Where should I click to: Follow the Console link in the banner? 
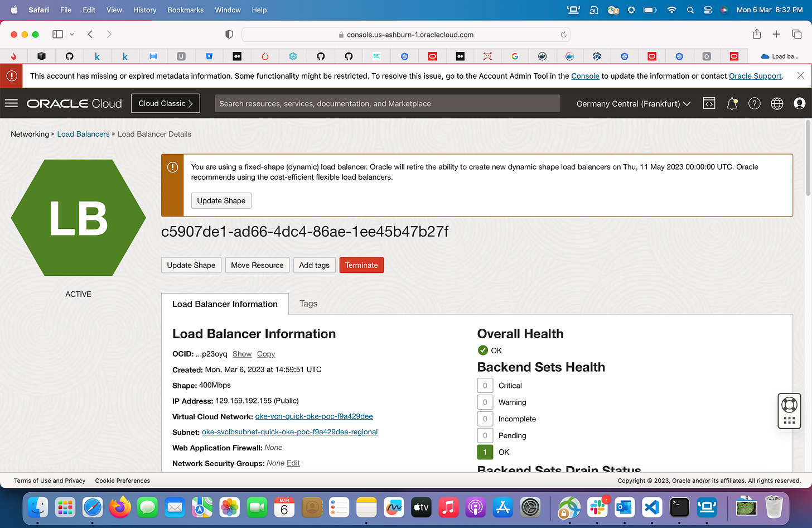(585, 76)
